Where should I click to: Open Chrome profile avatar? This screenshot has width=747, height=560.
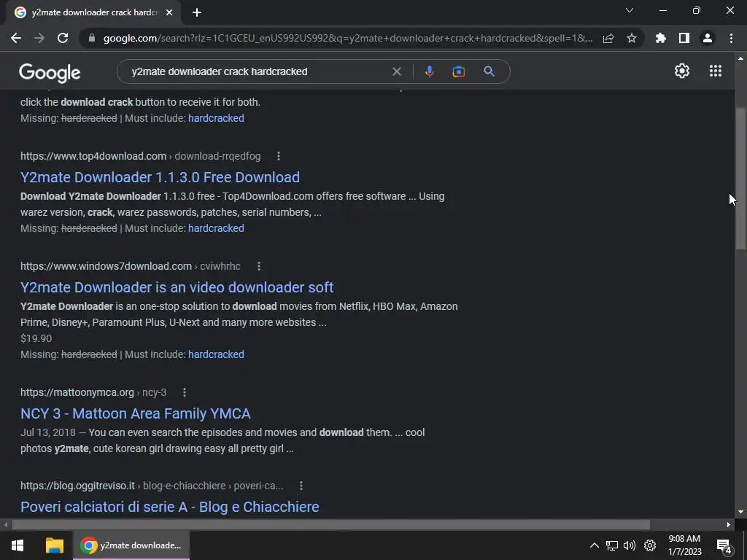click(708, 38)
